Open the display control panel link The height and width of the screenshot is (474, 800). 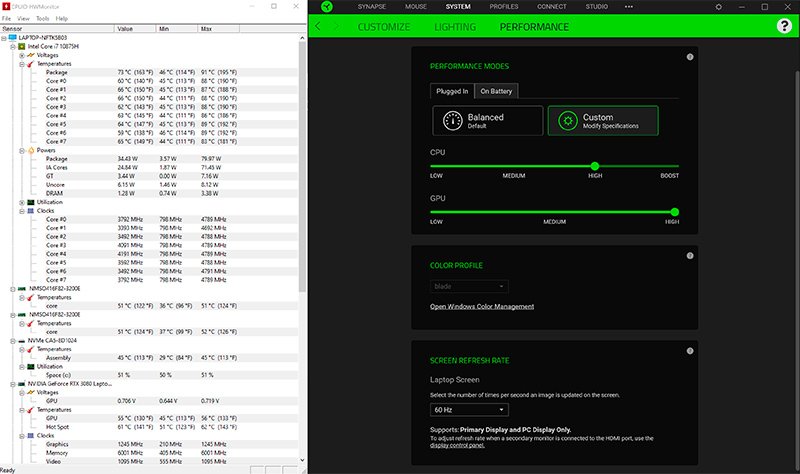(457, 445)
